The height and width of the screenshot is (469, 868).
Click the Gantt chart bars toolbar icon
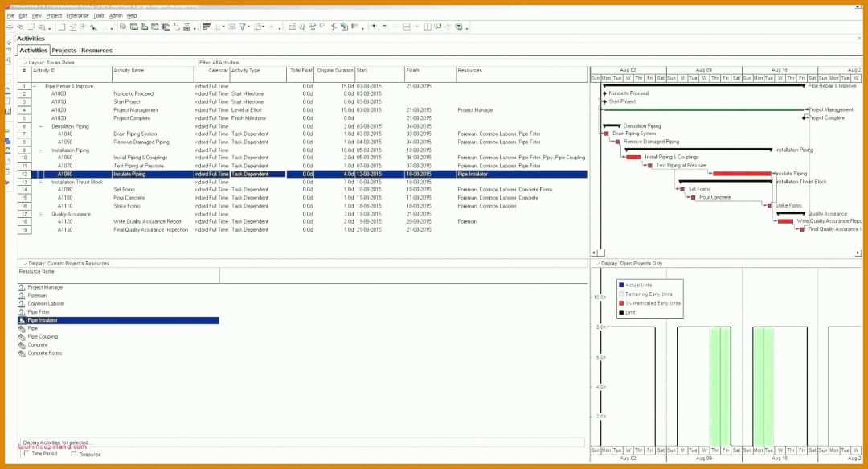pos(207,27)
